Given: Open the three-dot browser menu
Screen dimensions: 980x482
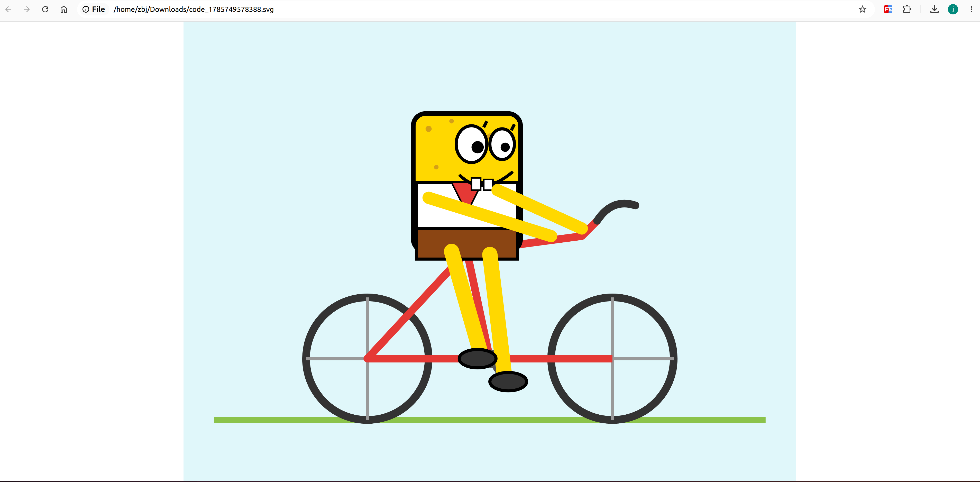Looking at the screenshot, I should 971,9.
